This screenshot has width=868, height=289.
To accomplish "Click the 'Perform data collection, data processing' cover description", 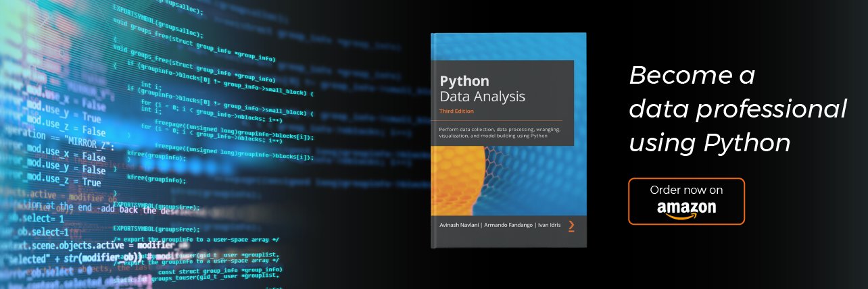I will click(x=500, y=132).
